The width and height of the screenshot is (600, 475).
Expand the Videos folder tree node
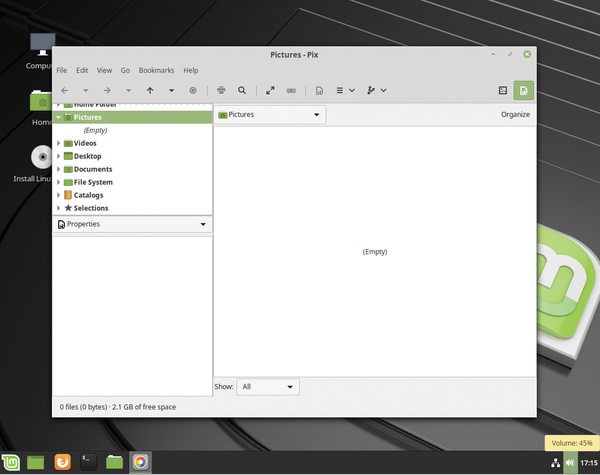tap(59, 143)
